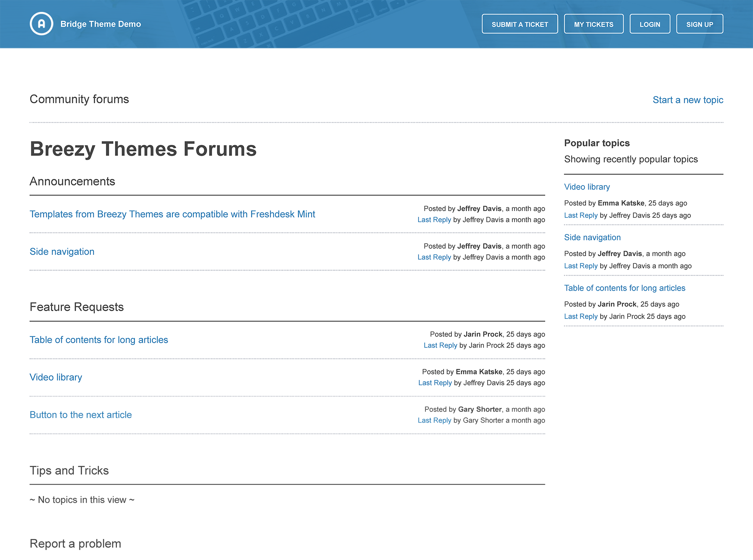This screenshot has height=560, width=753.
Task: Click Last Reply for Side navigation in Announcements
Action: tap(434, 257)
